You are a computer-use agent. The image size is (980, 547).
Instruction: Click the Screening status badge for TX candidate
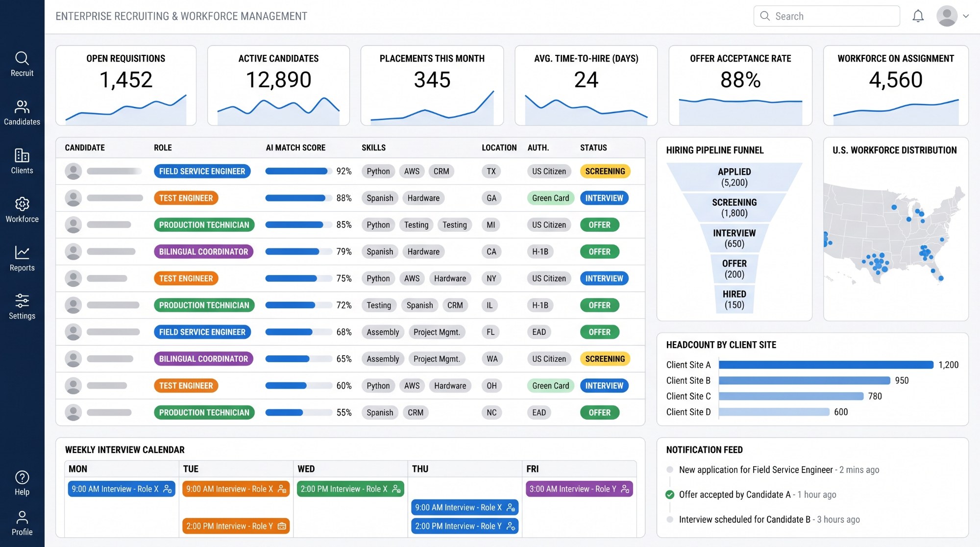[x=605, y=171]
